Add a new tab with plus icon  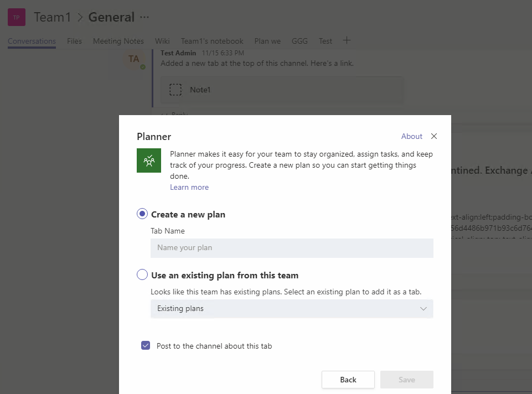pos(347,40)
